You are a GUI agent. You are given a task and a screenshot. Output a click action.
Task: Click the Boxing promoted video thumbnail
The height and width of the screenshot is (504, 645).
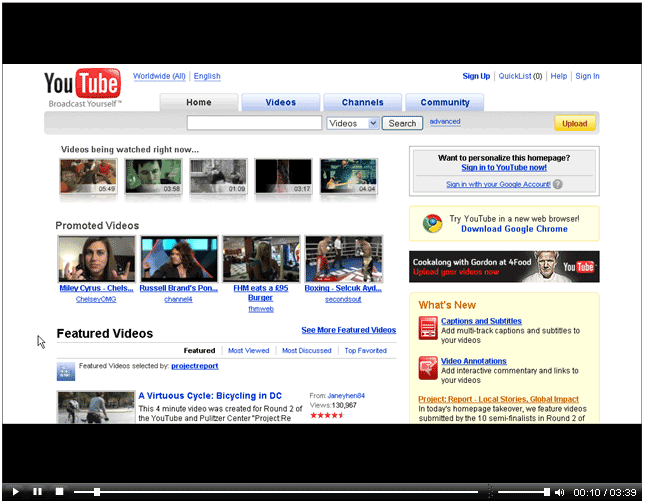[343, 259]
